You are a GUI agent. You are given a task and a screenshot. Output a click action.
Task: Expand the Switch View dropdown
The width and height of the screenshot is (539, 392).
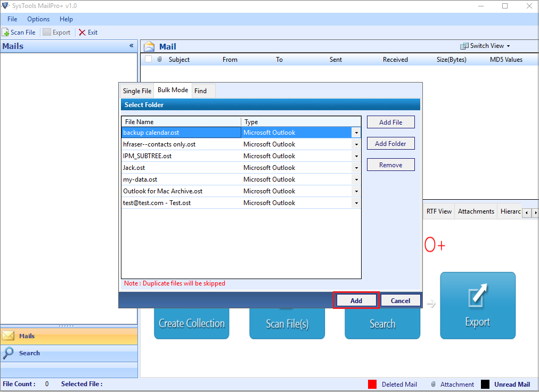pos(509,46)
